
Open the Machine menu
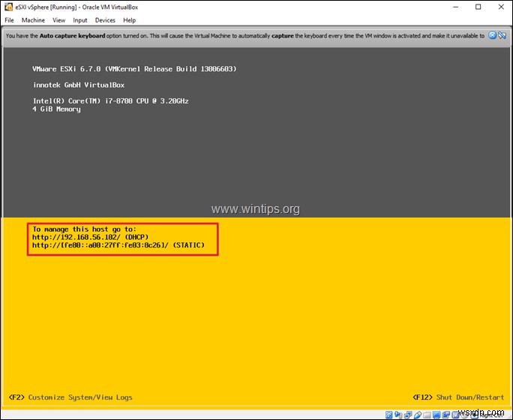click(33, 20)
